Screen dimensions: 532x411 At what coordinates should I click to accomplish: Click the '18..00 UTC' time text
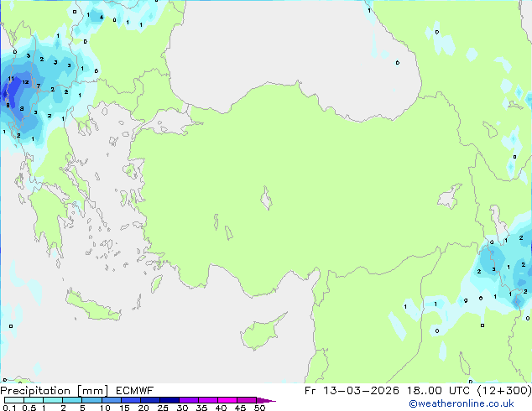tap(439, 391)
